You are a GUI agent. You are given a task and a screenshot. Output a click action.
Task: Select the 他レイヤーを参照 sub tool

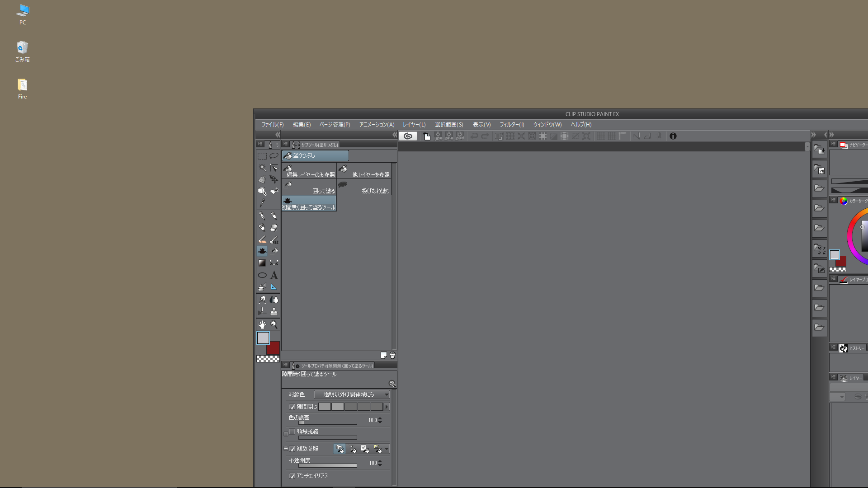click(x=364, y=171)
